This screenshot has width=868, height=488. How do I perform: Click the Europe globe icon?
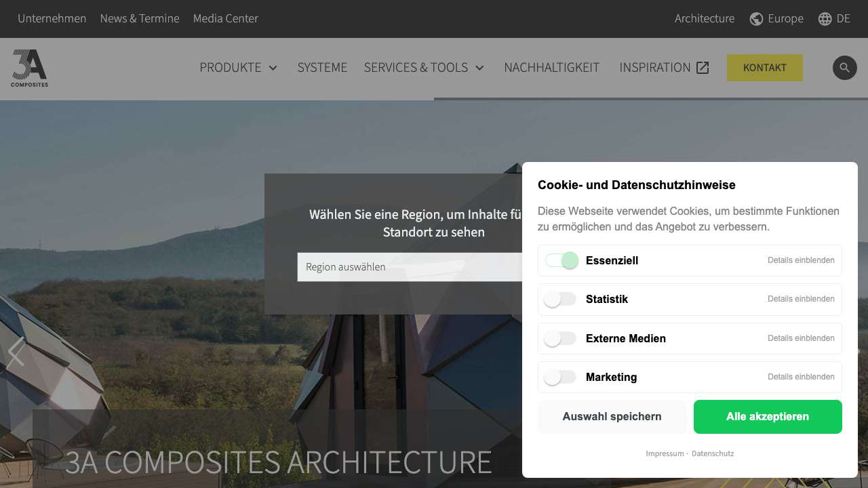(x=756, y=19)
